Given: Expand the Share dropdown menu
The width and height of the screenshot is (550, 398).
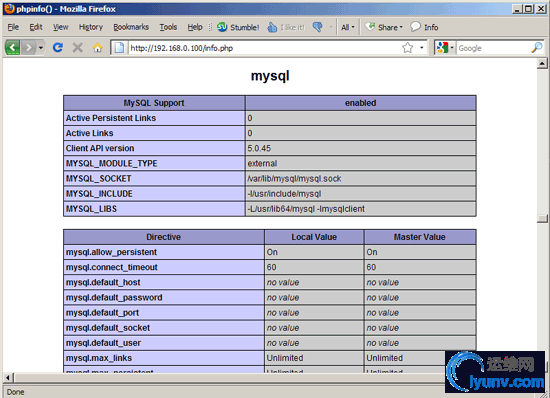Looking at the screenshot, I should 384,27.
